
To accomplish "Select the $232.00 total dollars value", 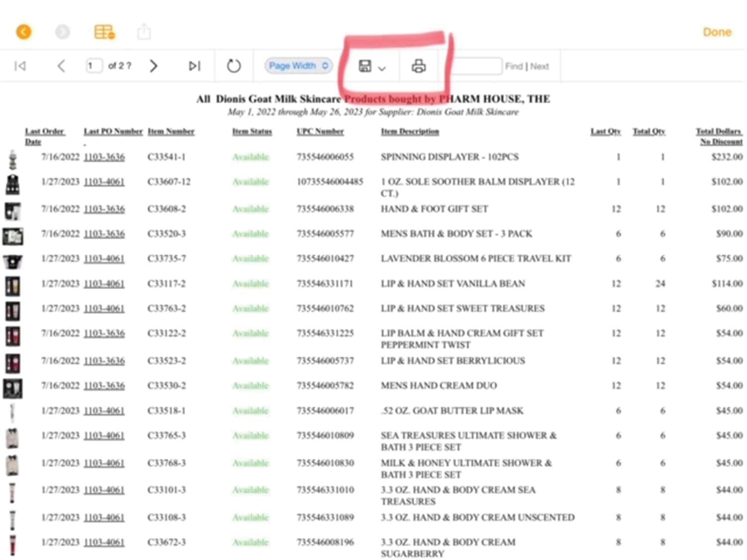I will pyautogui.click(x=727, y=157).
